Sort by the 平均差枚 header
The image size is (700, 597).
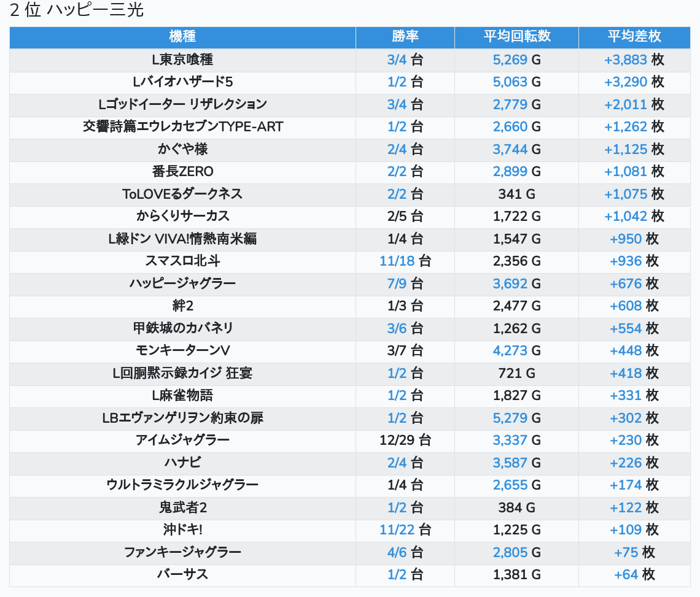tap(634, 37)
